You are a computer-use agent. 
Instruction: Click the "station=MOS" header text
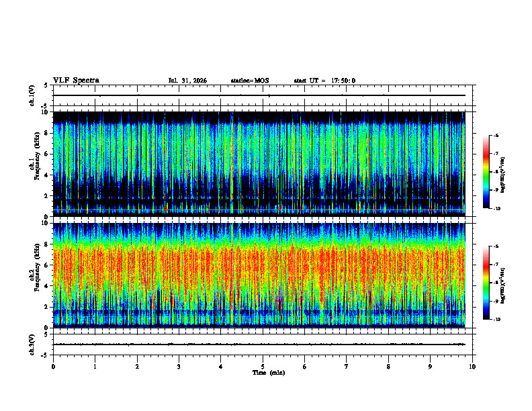coord(250,81)
